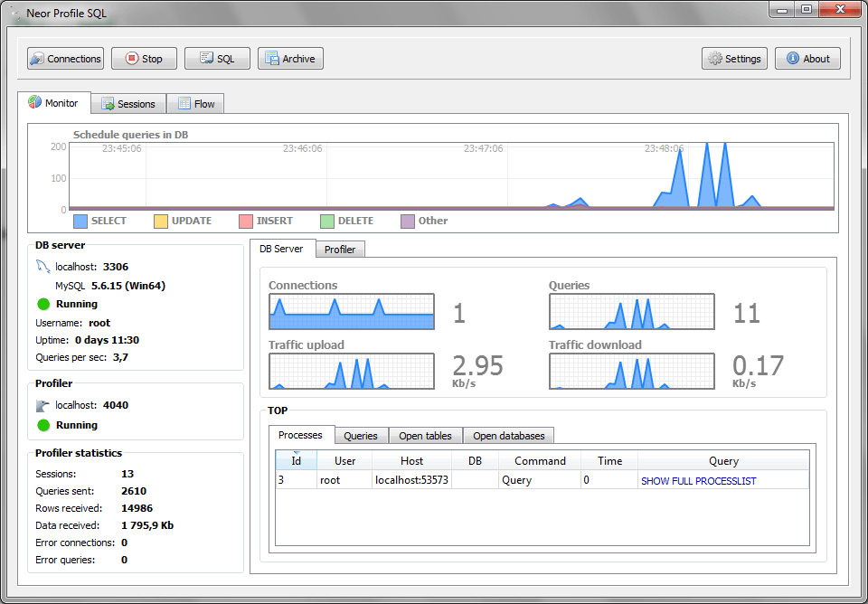This screenshot has width=868, height=604.
Task: Open the Archive icon in toolbar
Action: (x=271, y=59)
